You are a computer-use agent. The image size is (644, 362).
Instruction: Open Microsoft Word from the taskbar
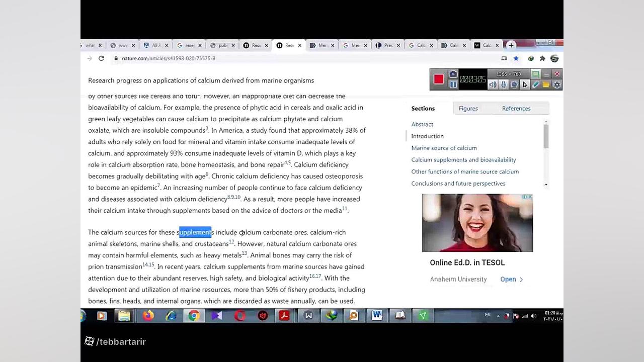click(377, 316)
